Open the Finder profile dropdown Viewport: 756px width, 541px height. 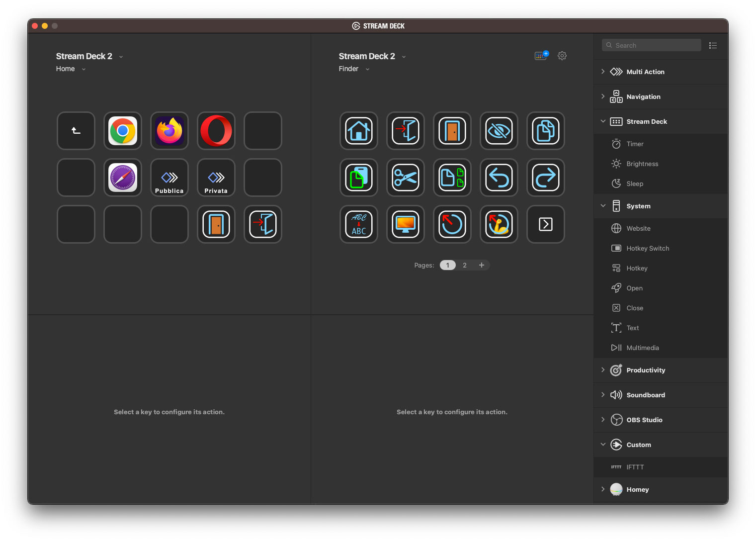354,69
